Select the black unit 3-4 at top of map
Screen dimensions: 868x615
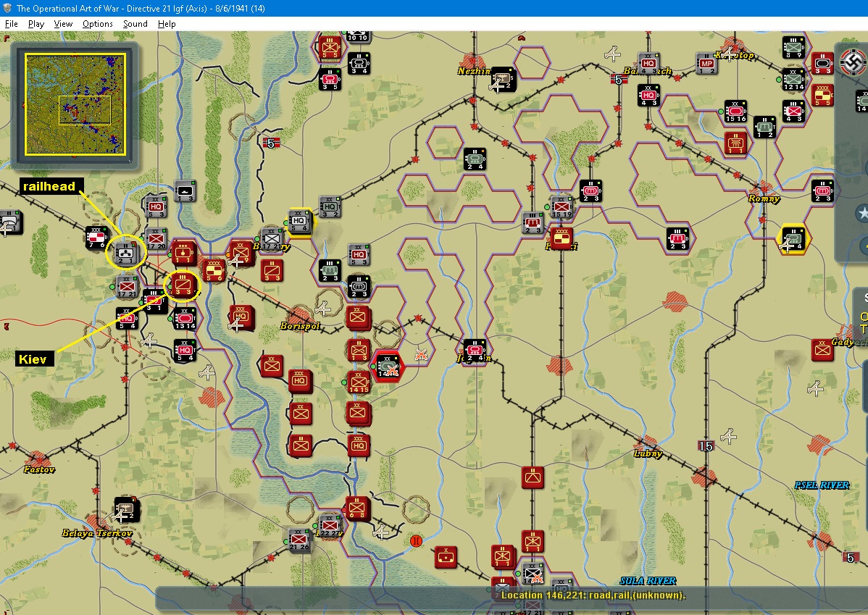(x=359, y=64)
